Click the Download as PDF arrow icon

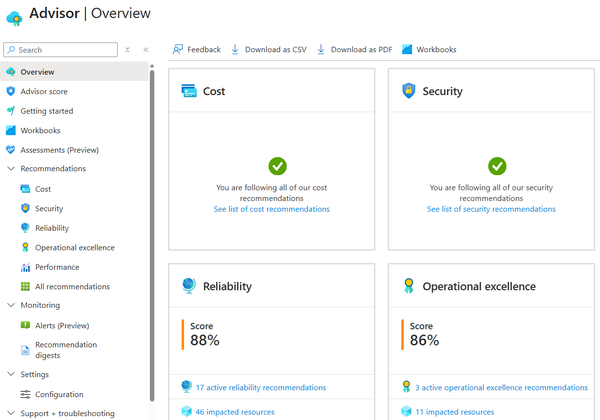tap(321, 49)
